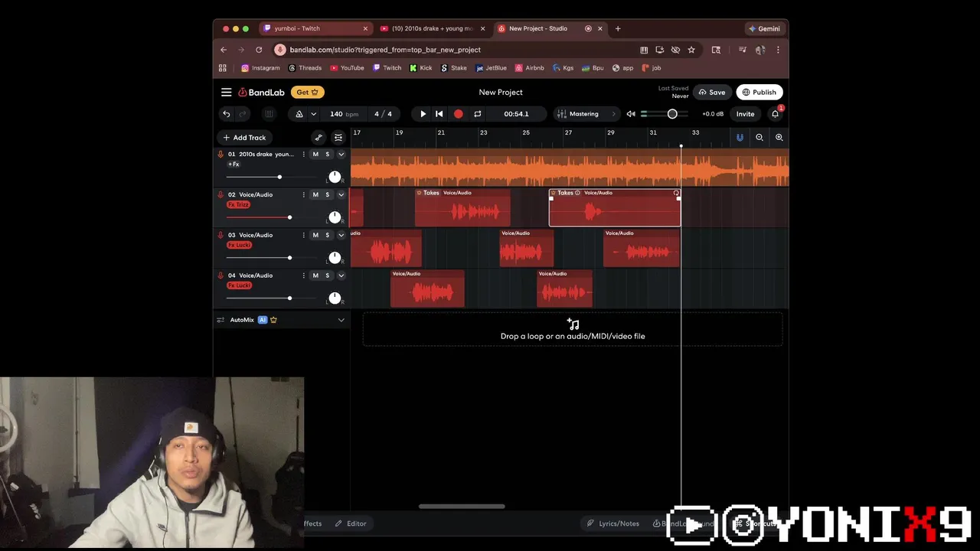Image resolution: width=980 pixels, height=551 pixels.
Task: Zoom in the timeline
Action: coord(779,138)
